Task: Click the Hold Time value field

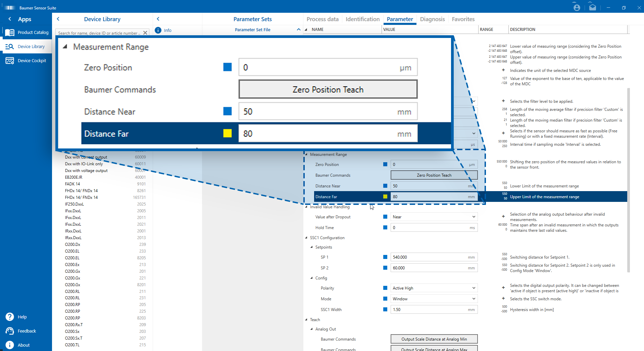Action: pos(434,228)
